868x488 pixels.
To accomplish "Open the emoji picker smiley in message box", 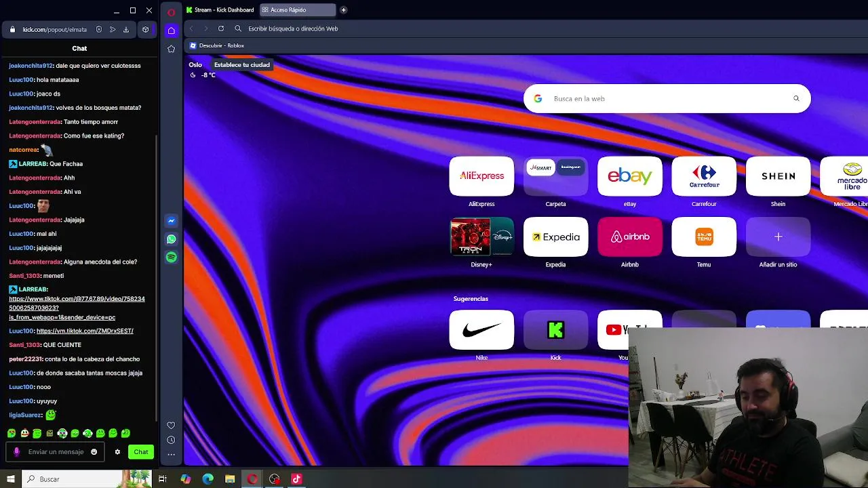I will coord(94,452).
